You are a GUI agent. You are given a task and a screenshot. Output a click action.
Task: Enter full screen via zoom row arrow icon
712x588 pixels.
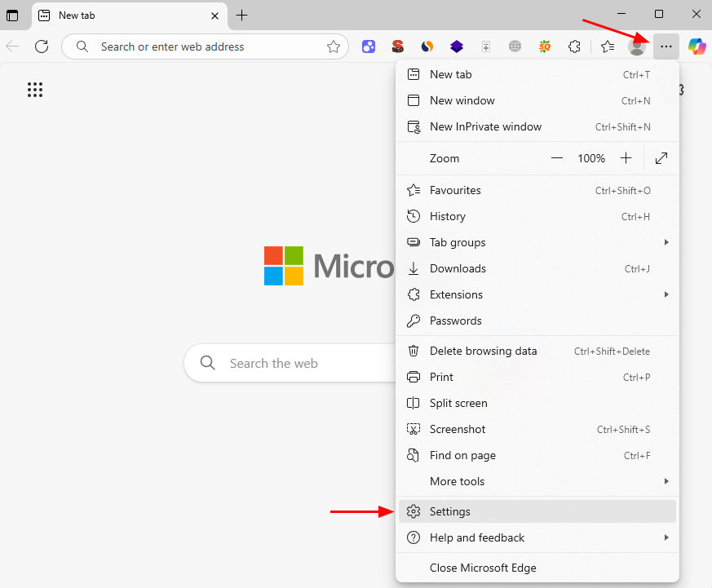point(661,158)
